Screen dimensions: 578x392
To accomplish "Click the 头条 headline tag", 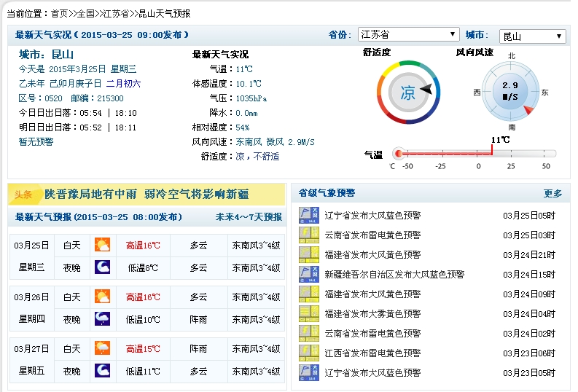I will click(23, 195).
